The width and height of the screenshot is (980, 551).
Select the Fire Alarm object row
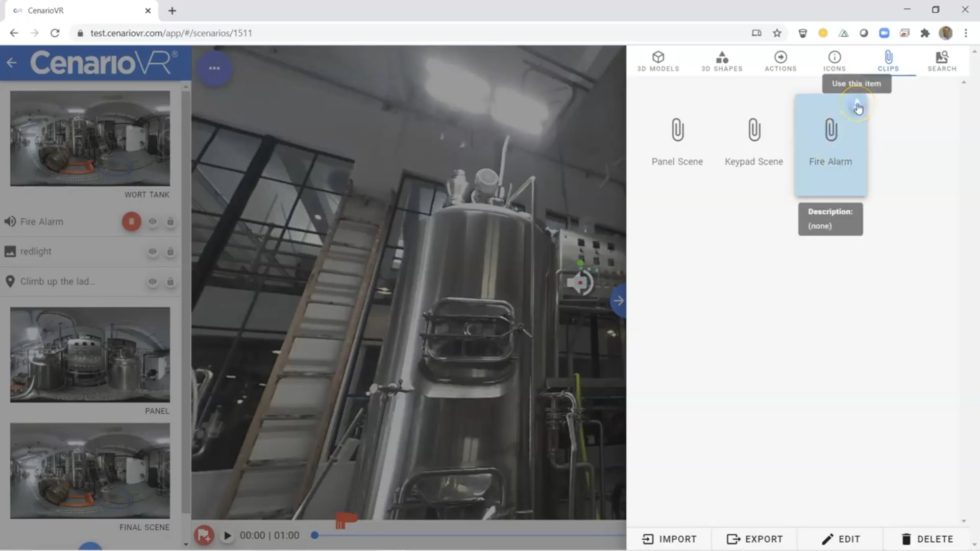point(90,221)
